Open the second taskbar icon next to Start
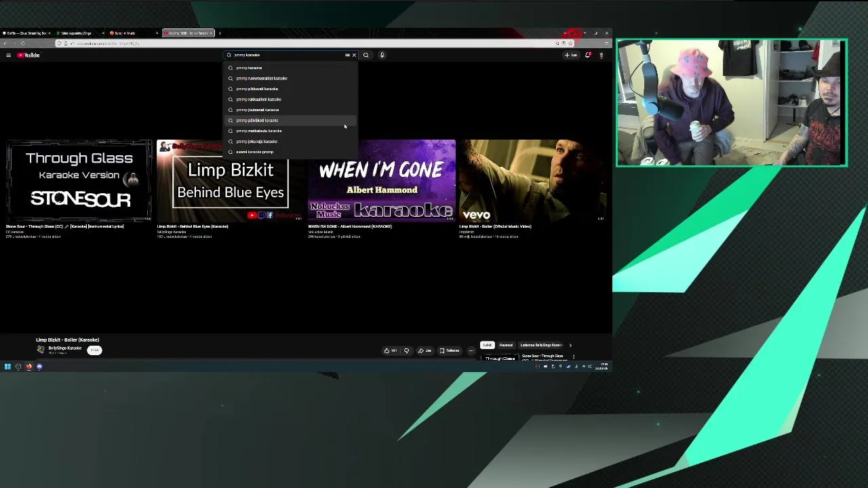 coord(18,367)
